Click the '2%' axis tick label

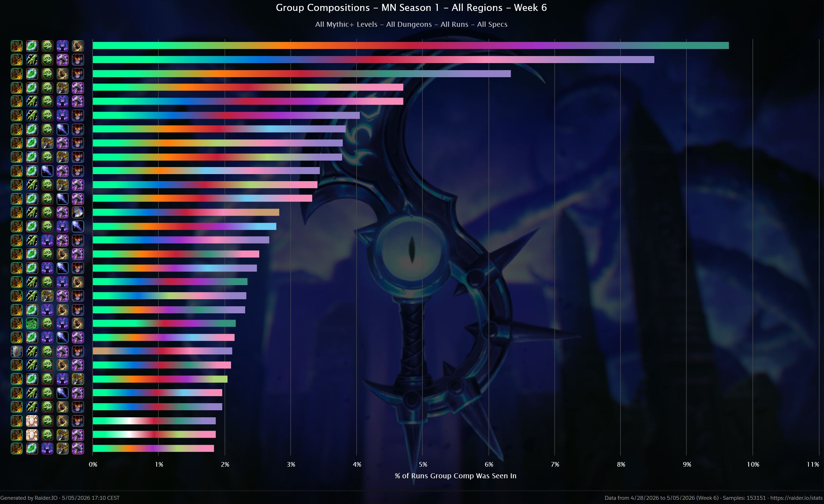(x=225, y=465)
